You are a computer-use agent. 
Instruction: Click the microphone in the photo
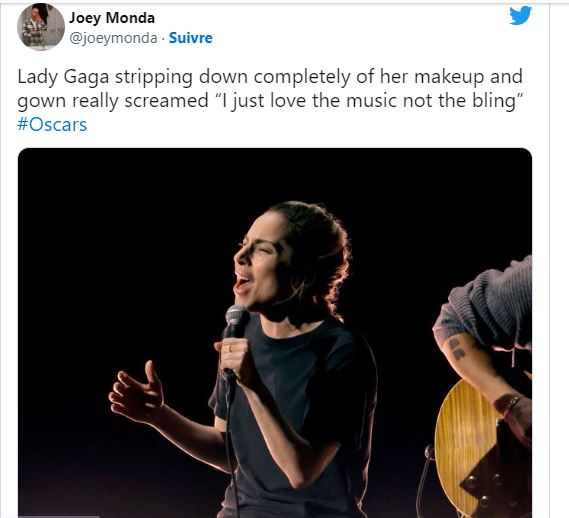[x=236, y=321]
